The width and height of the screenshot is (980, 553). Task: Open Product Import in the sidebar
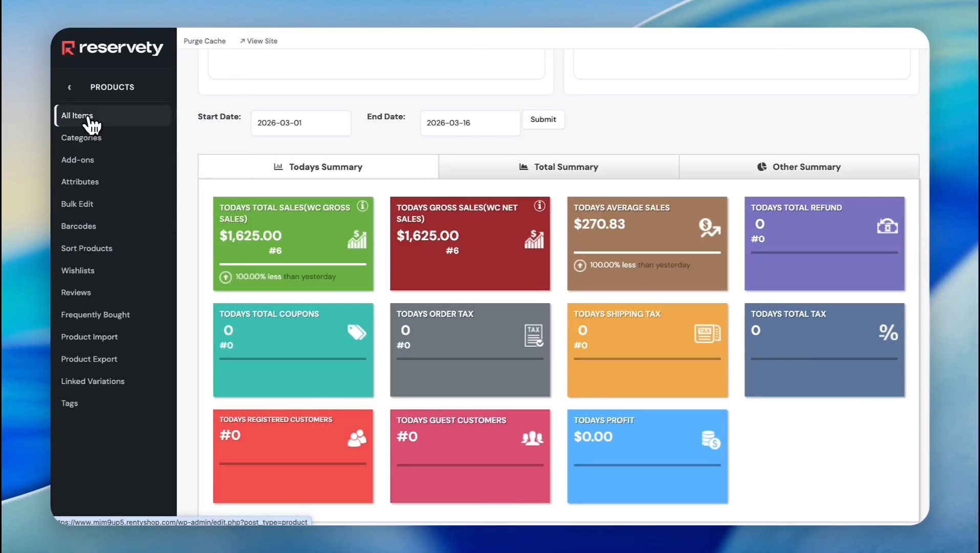coord(89,337)
